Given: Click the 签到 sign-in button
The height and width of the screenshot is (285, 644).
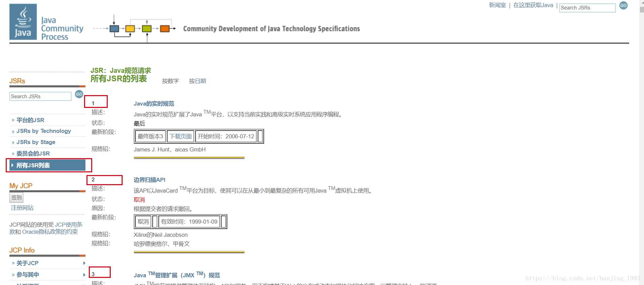Looking at the screenshot, I should pyautogui.click(x=16, y=198).
